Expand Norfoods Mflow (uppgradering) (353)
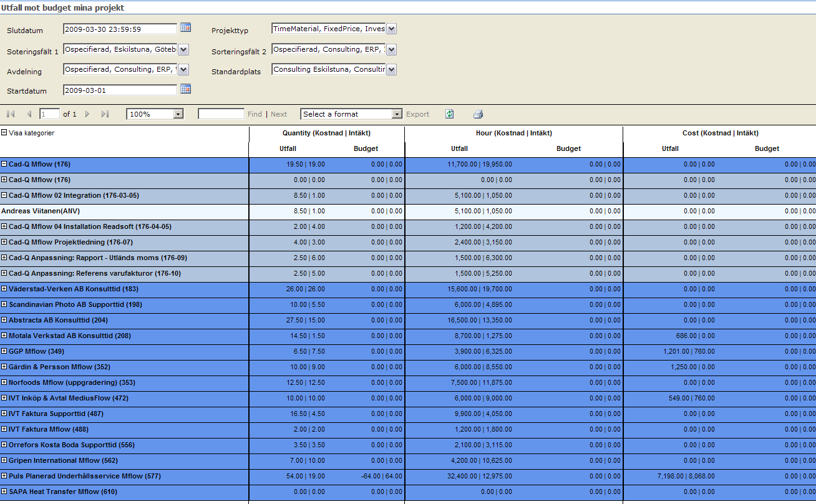816x504 pixels. click(x=4, y=382)
